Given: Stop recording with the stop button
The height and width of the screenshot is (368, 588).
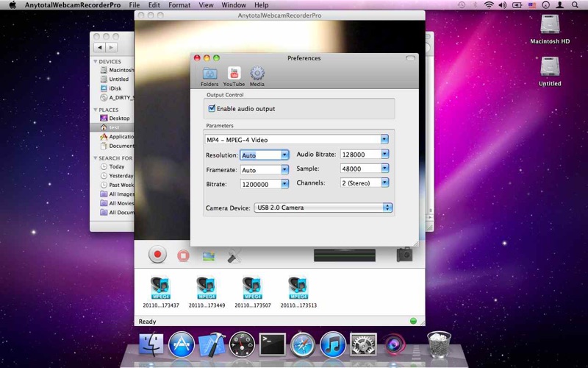Looking at the screenshot, I should (x=183, y=255).
